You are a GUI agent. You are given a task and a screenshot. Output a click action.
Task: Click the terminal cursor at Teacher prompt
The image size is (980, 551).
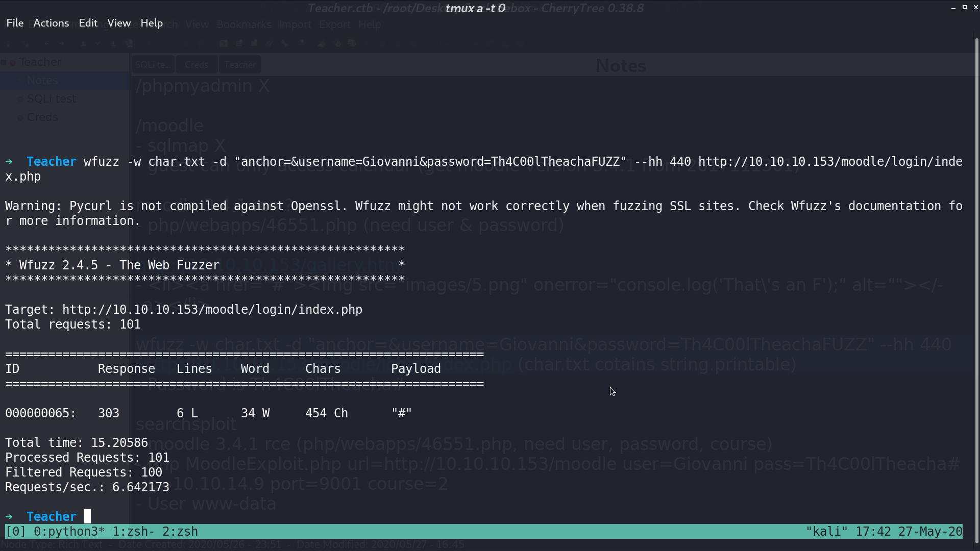pos(87,516)
